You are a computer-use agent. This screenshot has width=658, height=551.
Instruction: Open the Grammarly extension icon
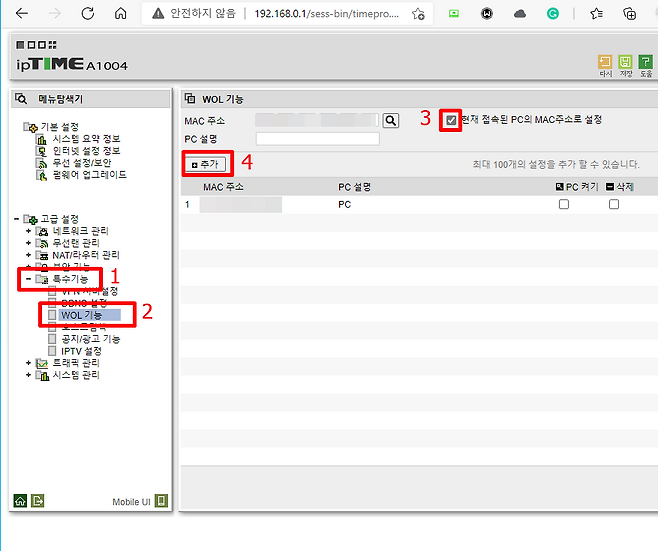pos(553,14)
